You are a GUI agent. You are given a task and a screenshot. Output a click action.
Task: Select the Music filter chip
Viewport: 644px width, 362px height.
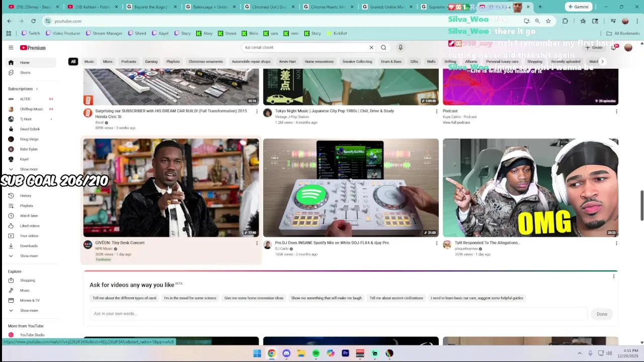[x=89, y=61]
